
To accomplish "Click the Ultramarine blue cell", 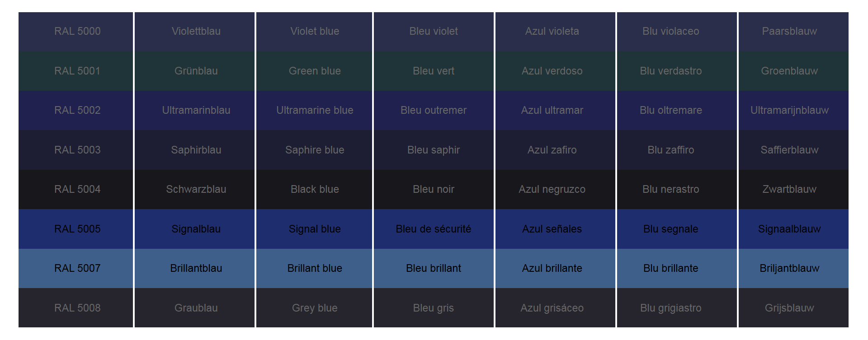I will tap(315, 111).
